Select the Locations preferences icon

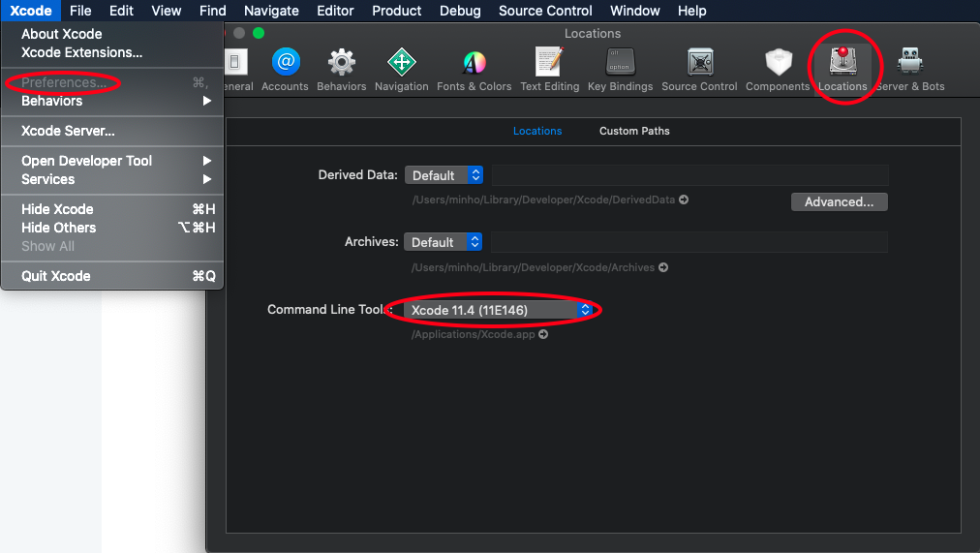point(842,70)
